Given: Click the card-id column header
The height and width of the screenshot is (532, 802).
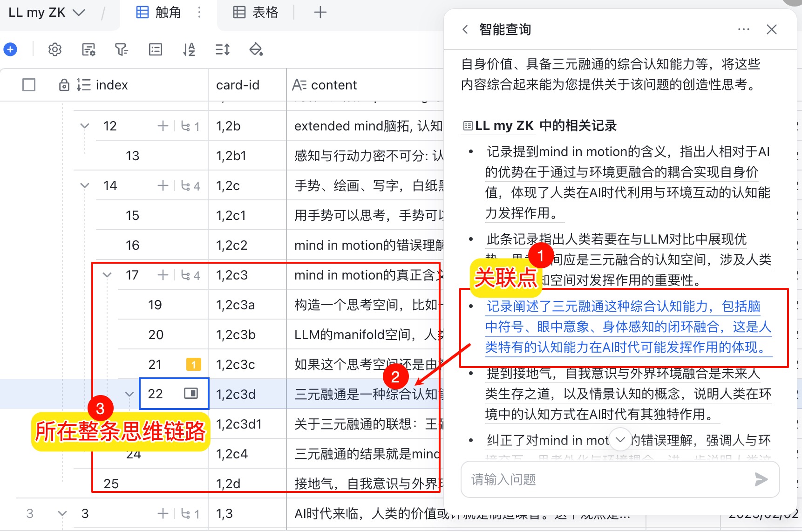Looking at the screenshot, I should pos(247,85).
